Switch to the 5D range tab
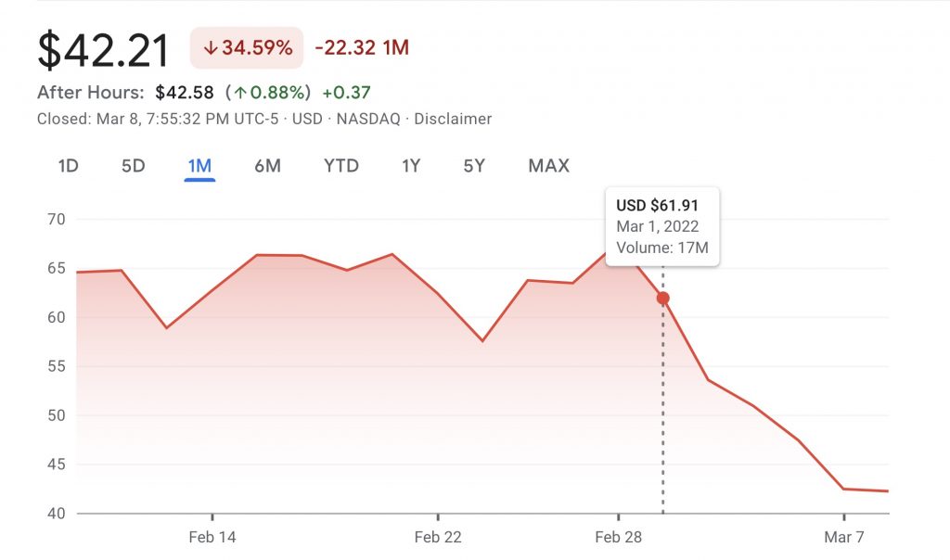Screen dimensions: 950x560 [x=134, y=167]
